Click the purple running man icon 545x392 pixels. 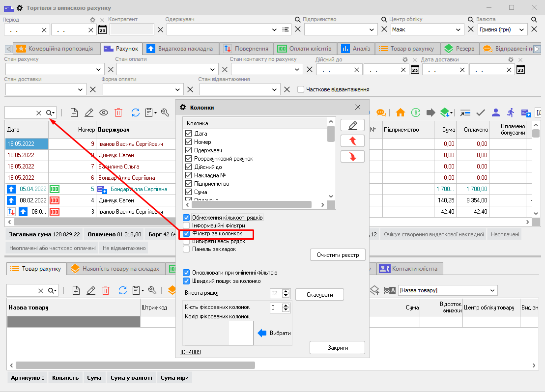point(511,112)
